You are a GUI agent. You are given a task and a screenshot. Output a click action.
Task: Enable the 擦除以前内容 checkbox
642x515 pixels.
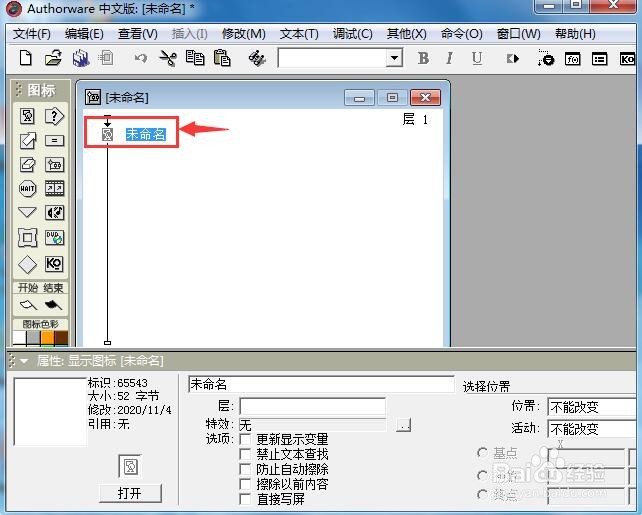pyautogui.click(x=245, y=484)
